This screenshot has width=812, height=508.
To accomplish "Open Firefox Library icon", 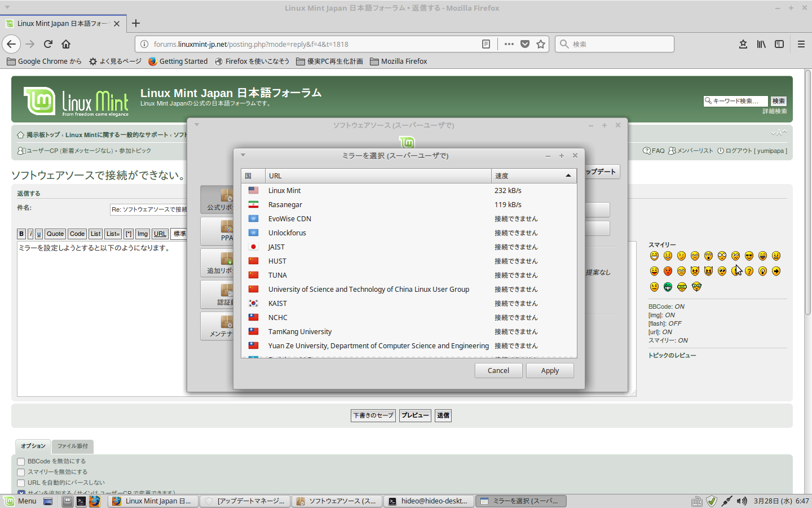I will 761,44.
